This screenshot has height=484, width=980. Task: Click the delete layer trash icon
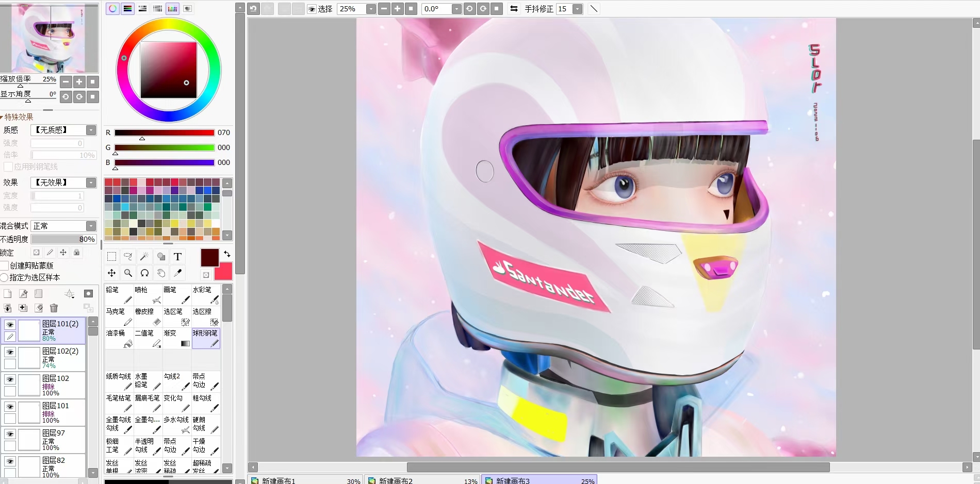click(x=54, y=308)
